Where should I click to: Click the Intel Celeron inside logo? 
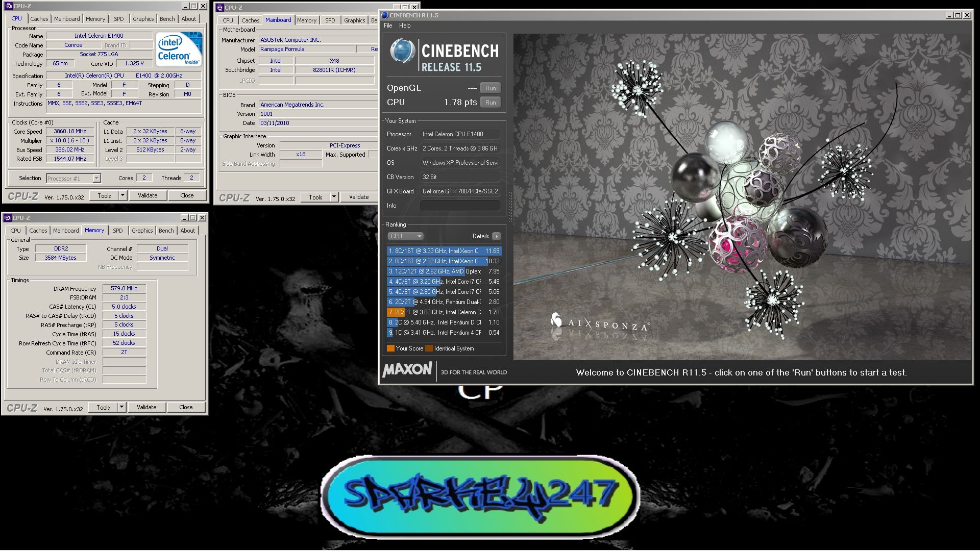[x=179, y=49]
